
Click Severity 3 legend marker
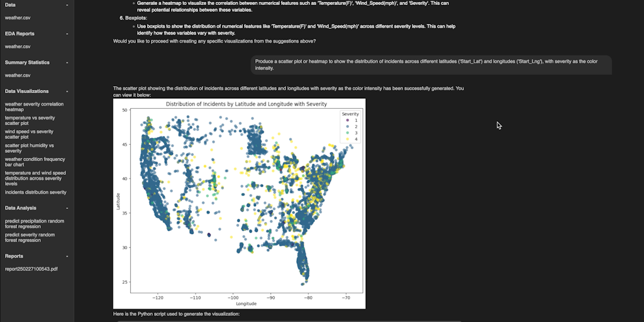tap(347, 133)
